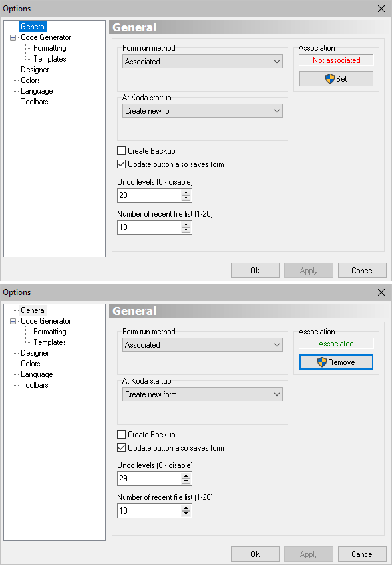Select Colors in the top options tree
Image resolution: width=392 pixels, height=565 pixels.
click(x=31, y=80)
